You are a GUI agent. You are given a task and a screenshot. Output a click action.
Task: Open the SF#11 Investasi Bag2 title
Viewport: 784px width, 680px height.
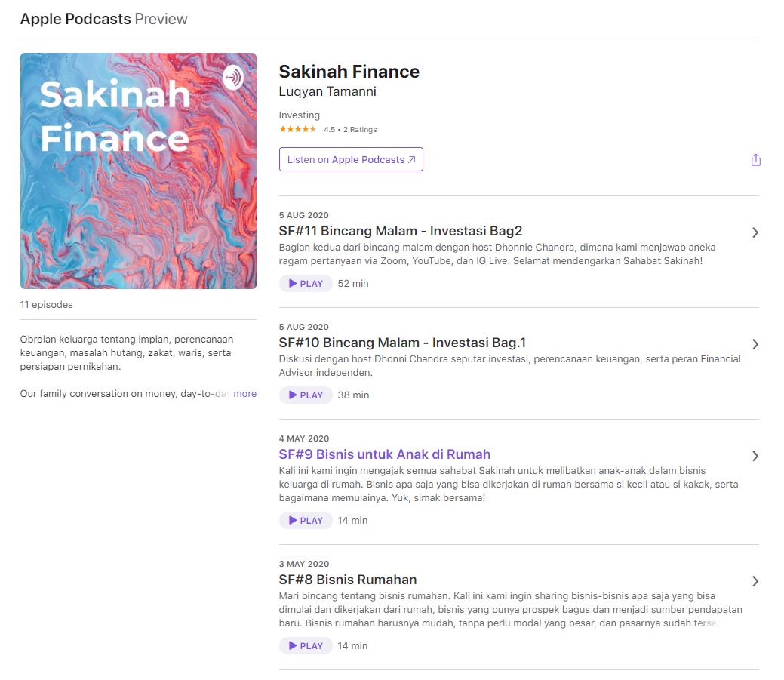401,231
